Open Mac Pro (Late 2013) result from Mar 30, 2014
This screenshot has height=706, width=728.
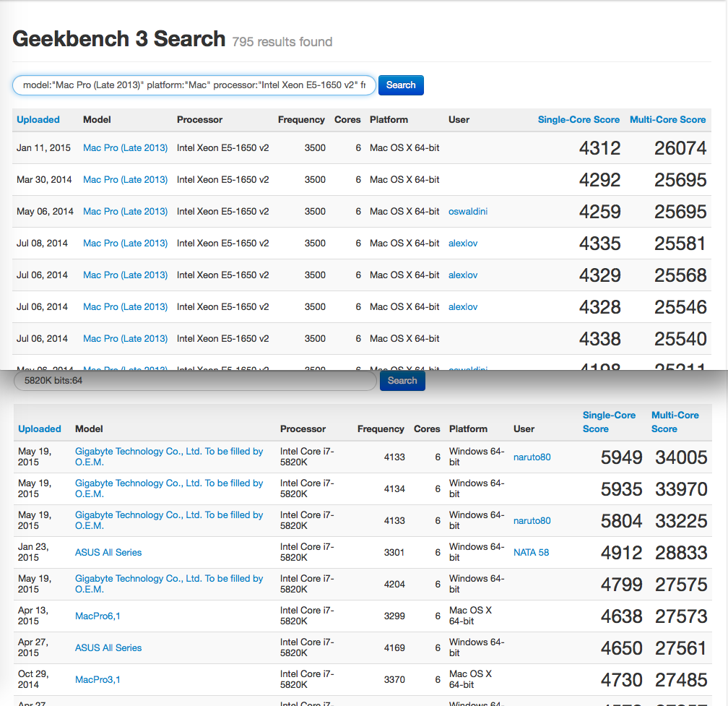click(x=126, y=179)
